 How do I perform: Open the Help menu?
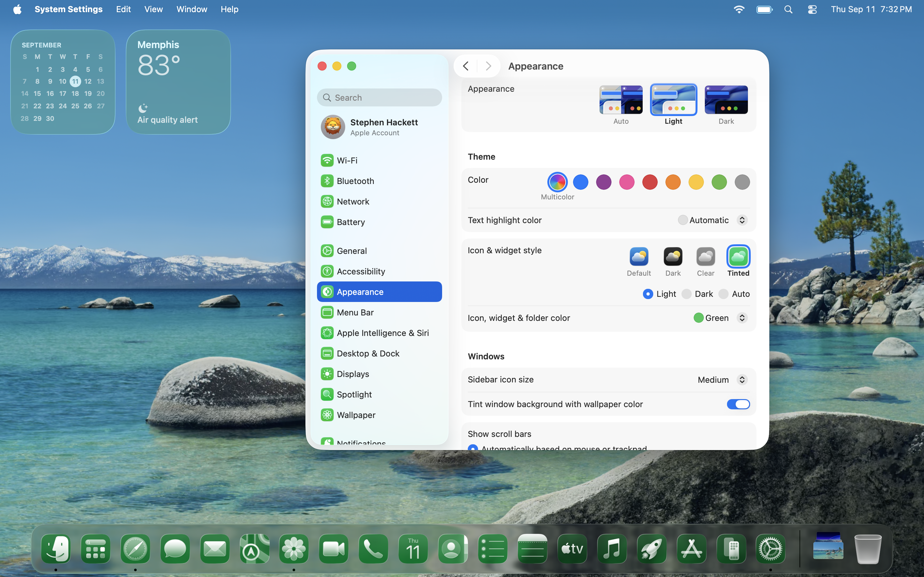(x=229, y=9)
